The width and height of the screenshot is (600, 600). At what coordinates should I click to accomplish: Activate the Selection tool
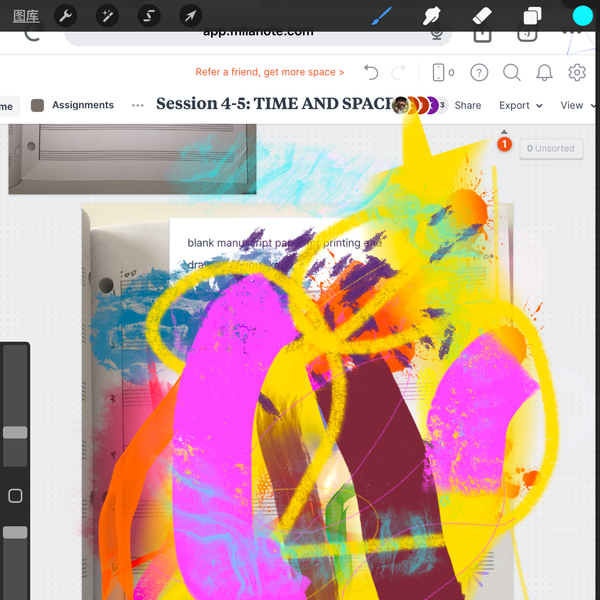(148, 16)
